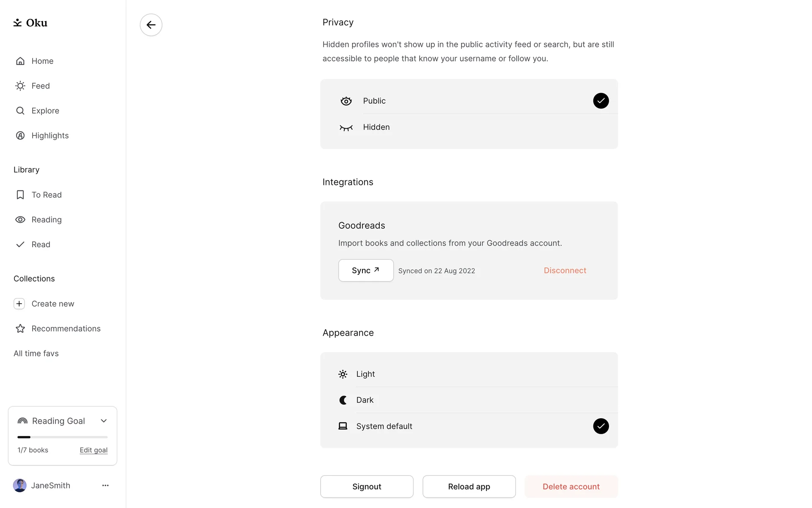812x508 pixels.
Task: Open the All time favs collection
Action: pos(36,353)
